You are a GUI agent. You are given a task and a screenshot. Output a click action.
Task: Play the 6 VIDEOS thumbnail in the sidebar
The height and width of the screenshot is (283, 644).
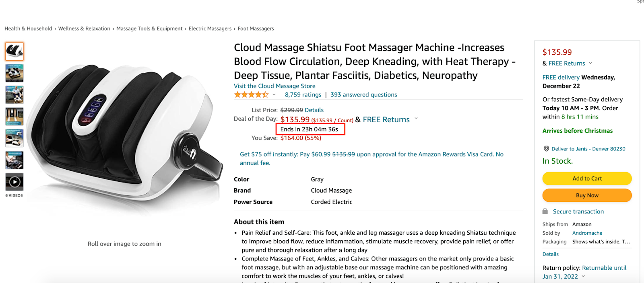[x=14, y=182]
